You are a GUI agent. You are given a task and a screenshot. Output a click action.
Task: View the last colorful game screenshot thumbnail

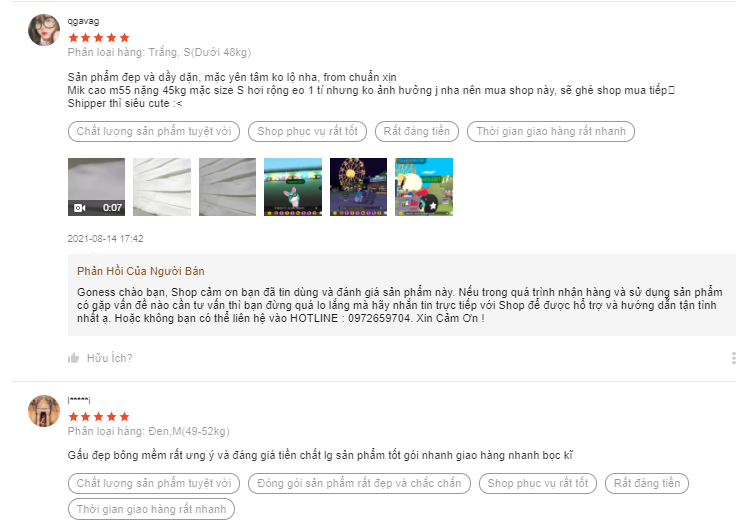coord(424,187)
